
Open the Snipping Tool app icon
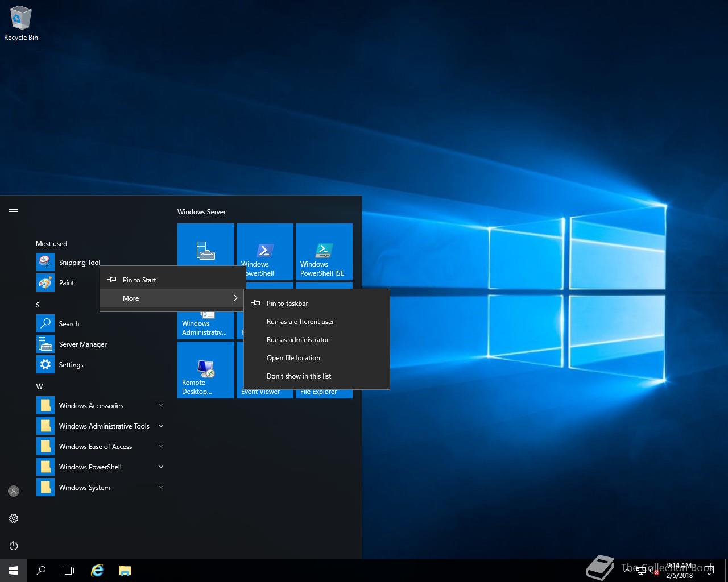coord(45,262)
